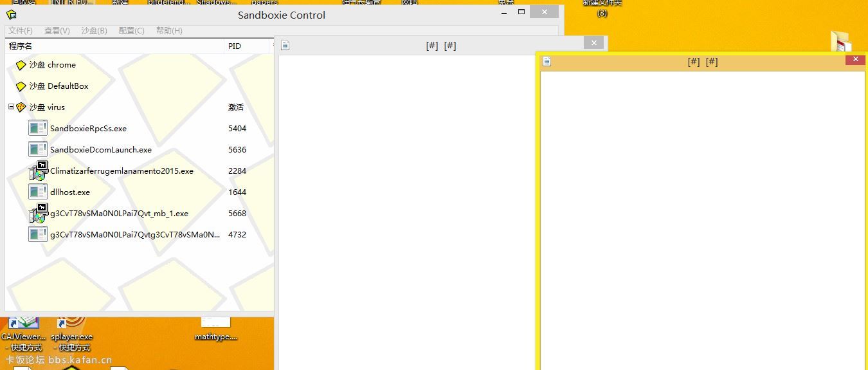Click PID value 5404
This screenshot has width=868, height=370.
pos(237,129)
